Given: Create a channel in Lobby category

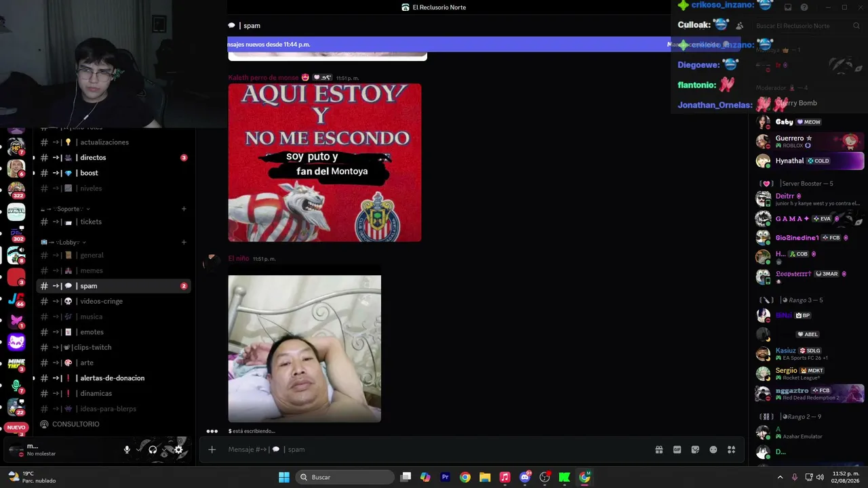Looking at the screenshot, I should (184, 242).
